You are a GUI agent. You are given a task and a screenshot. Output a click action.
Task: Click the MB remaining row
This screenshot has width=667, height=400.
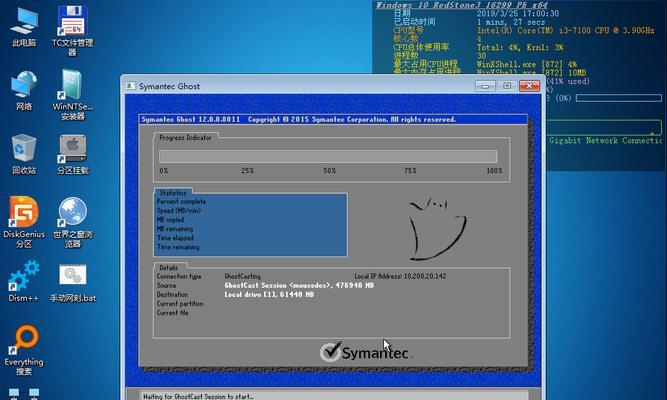pos(174,229)
